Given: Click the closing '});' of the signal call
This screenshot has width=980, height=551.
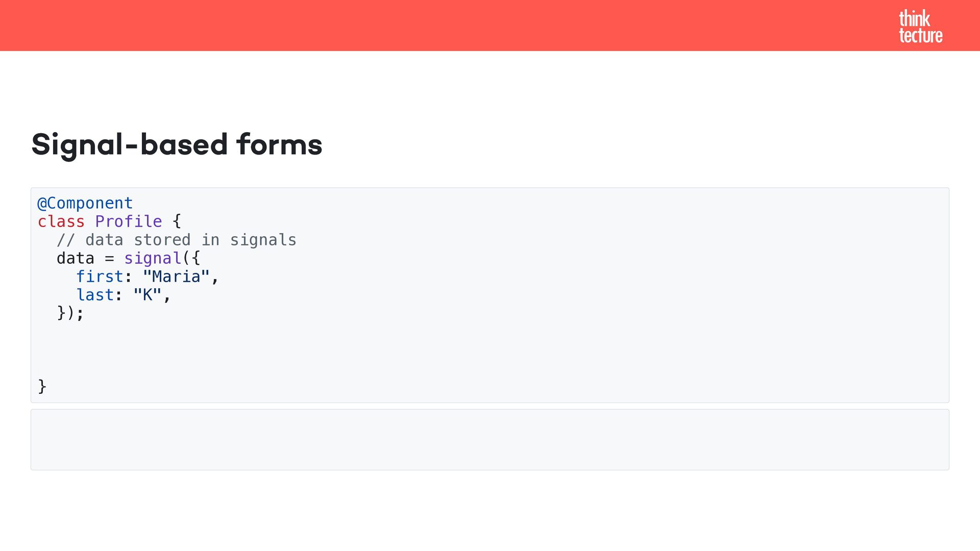Looking at the screenshot, I should click(70, 313).
